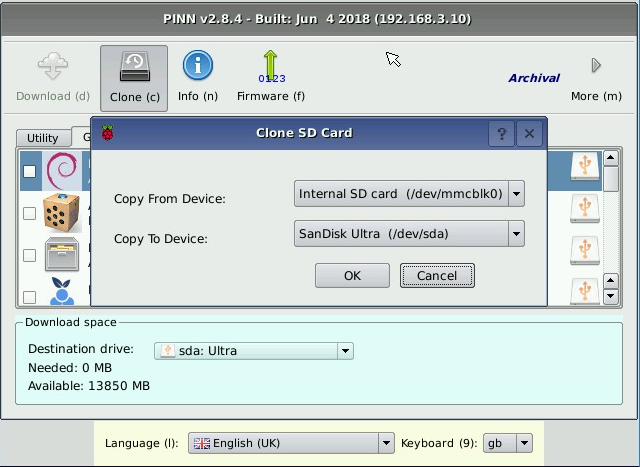The width and height of the screenshot is (640, 467).
Task: Tick the checkbox beside the blue figure entry
Action: coord(29,297)
